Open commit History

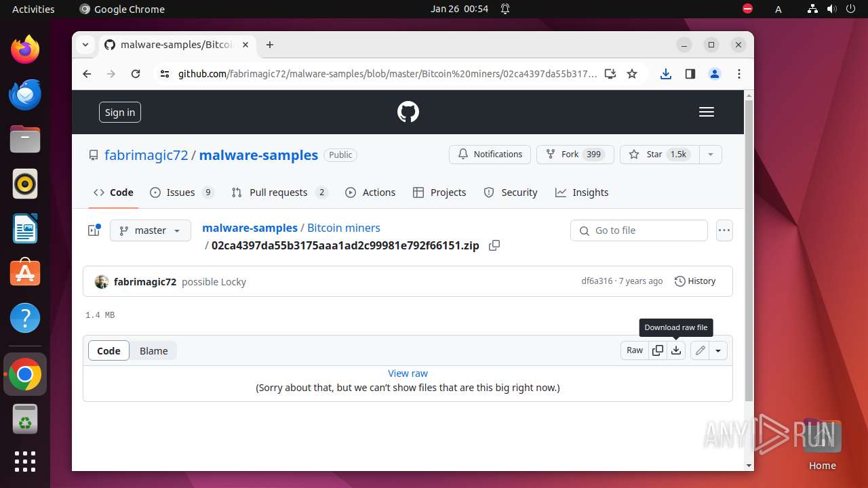[695, 281]
